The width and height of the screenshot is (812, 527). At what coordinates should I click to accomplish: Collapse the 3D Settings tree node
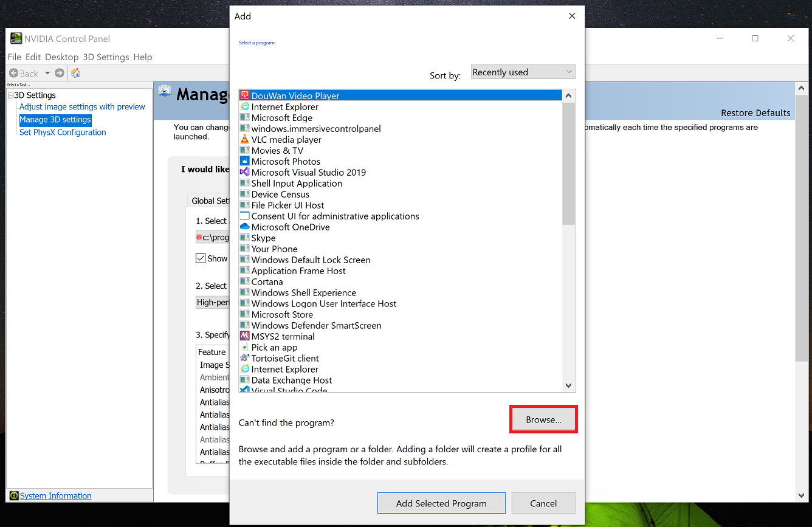point(10,95)
